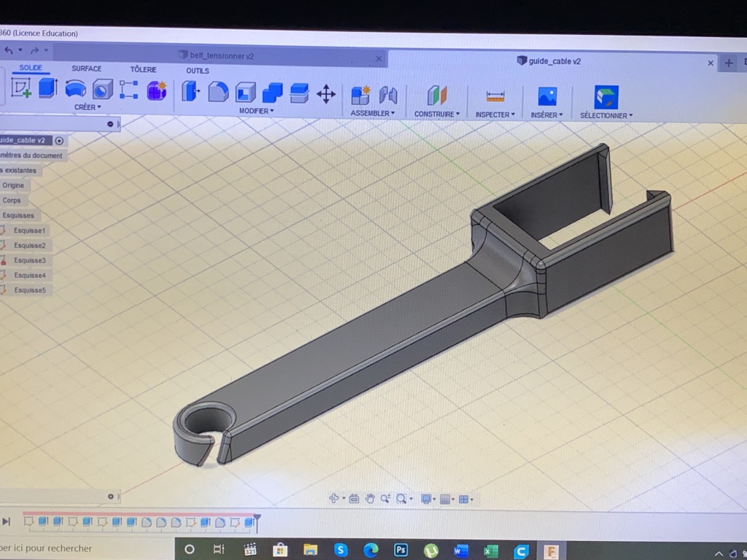747x560 pixels.
Task: Click the Shell tool icon
Action: (246, 92)
